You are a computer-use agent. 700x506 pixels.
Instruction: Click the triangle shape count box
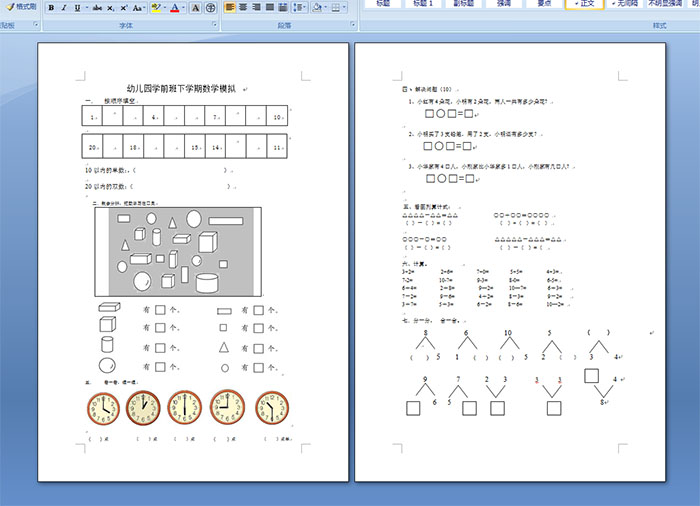pos(258,348)
